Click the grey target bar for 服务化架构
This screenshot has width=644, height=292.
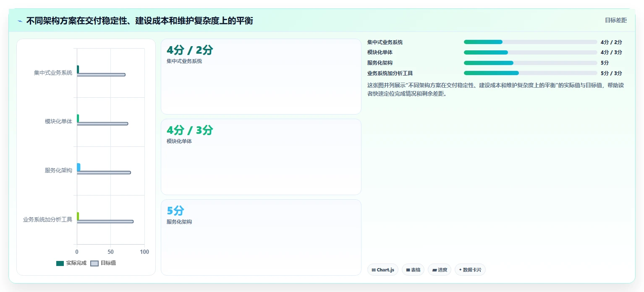click(x=104, y=172)
